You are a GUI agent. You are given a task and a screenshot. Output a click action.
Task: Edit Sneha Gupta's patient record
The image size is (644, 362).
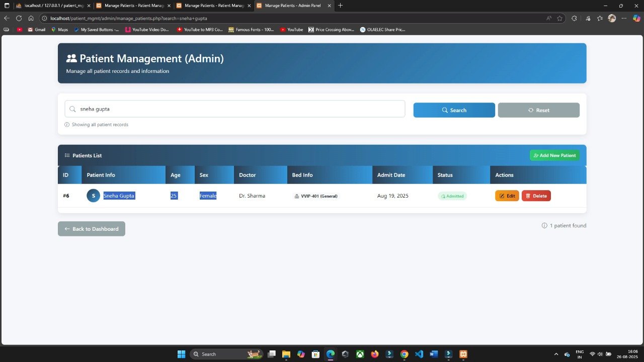(507, 196)
